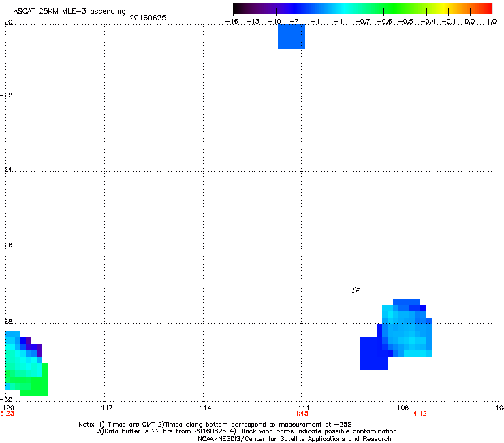Click the blue data square at the top of the map

(x=292, y=36)
